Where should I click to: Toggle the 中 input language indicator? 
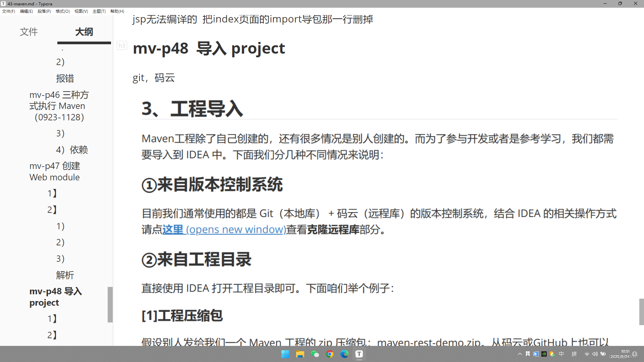point(561,354)
